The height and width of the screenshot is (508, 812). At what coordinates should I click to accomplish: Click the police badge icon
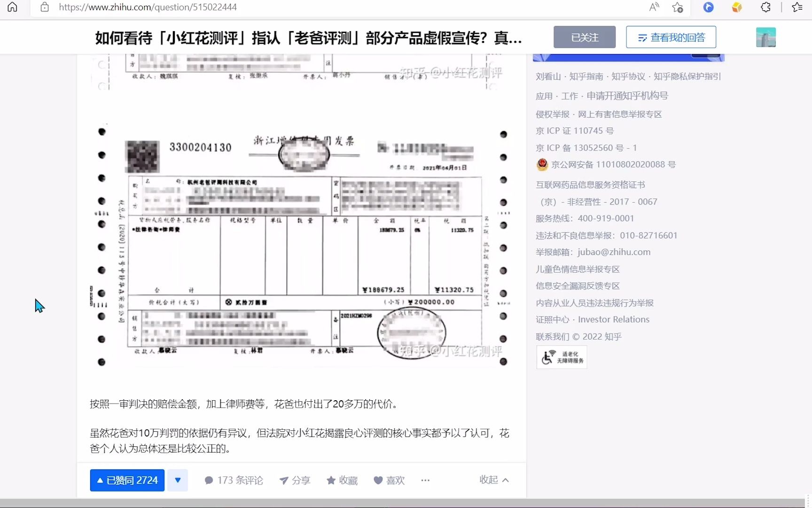[x=542, y=164]
